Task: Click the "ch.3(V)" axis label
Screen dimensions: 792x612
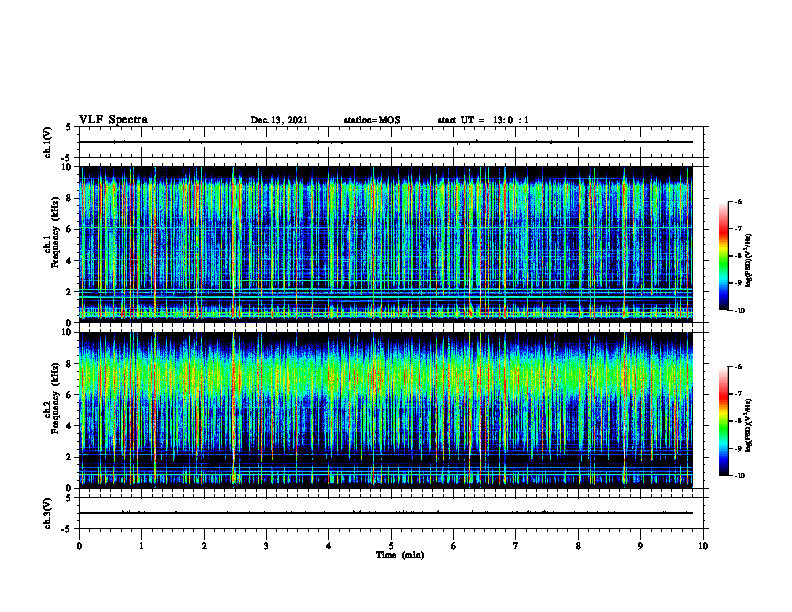Action: [47, 513]
